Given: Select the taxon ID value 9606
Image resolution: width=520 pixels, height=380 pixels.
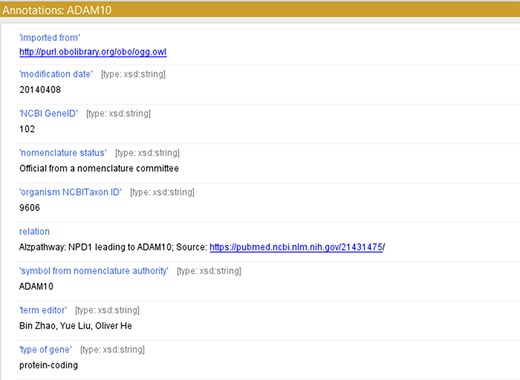Looking at the screenshot, I should [x=30, y=208].
